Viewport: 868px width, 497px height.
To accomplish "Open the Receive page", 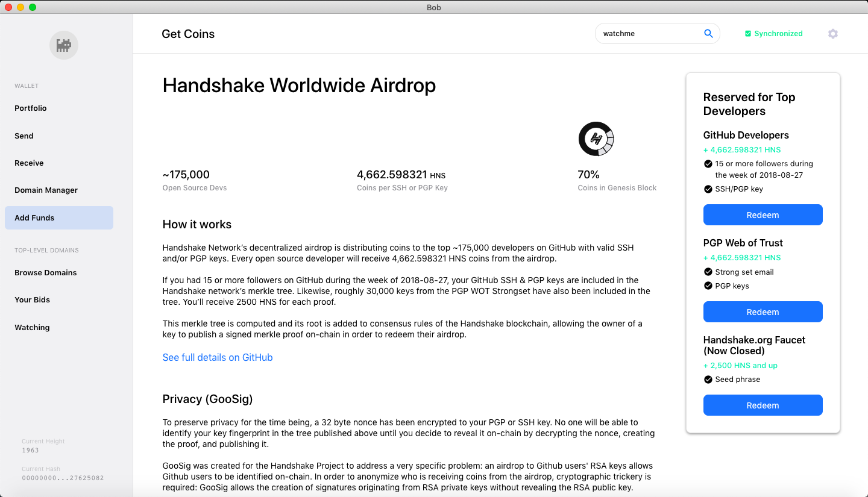I will (x=29, y=163).
